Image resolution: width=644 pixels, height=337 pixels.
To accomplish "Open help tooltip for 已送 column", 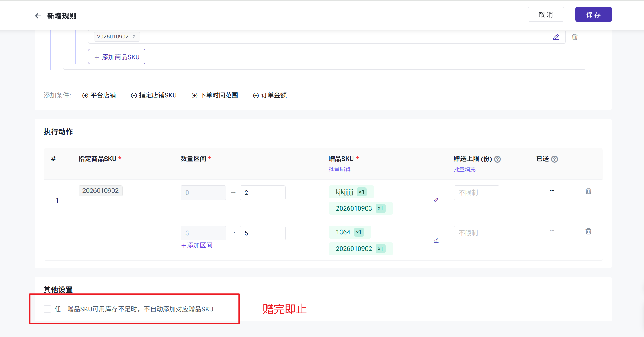I will coord(554,159).
